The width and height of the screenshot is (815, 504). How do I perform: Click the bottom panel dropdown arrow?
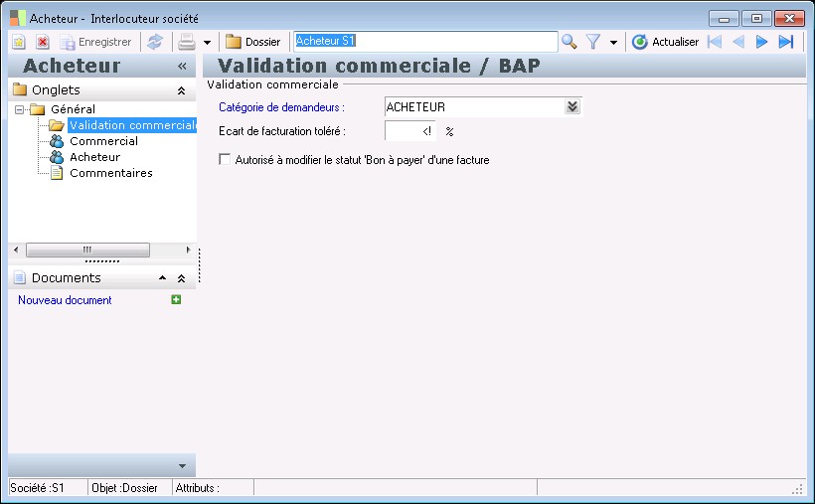[182, 466]
